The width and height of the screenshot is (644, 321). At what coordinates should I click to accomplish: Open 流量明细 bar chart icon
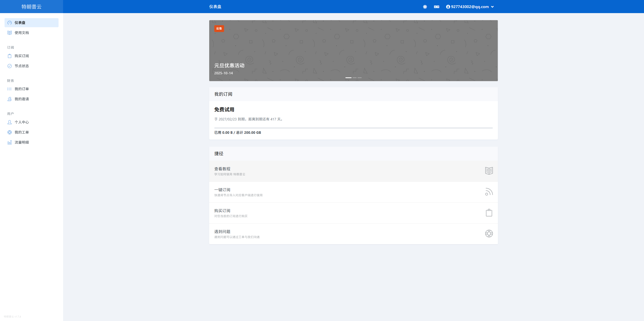[x=10, y=142]
